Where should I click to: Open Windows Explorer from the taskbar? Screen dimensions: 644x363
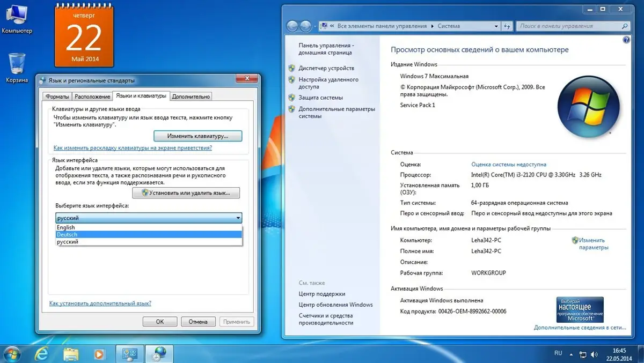point(71,354)
